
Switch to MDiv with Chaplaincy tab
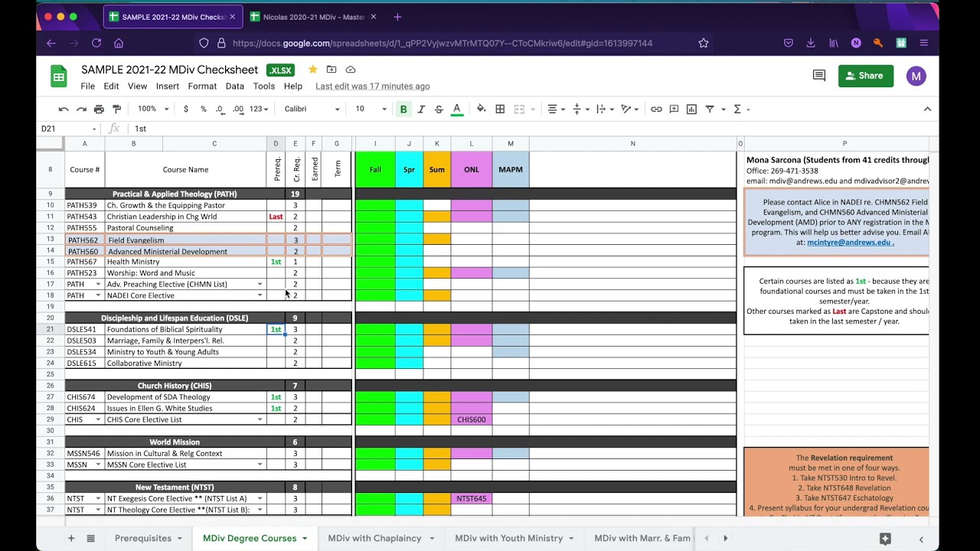click(381, 538)
